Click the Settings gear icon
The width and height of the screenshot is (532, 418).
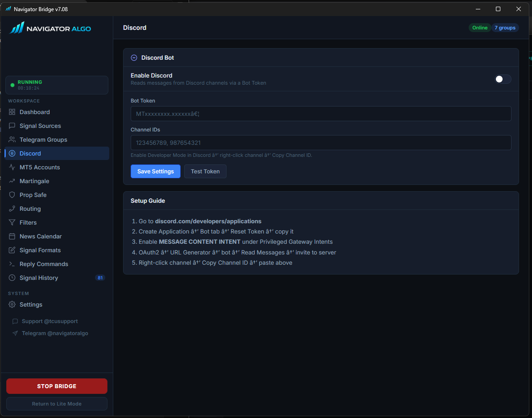tap(12, 304)
